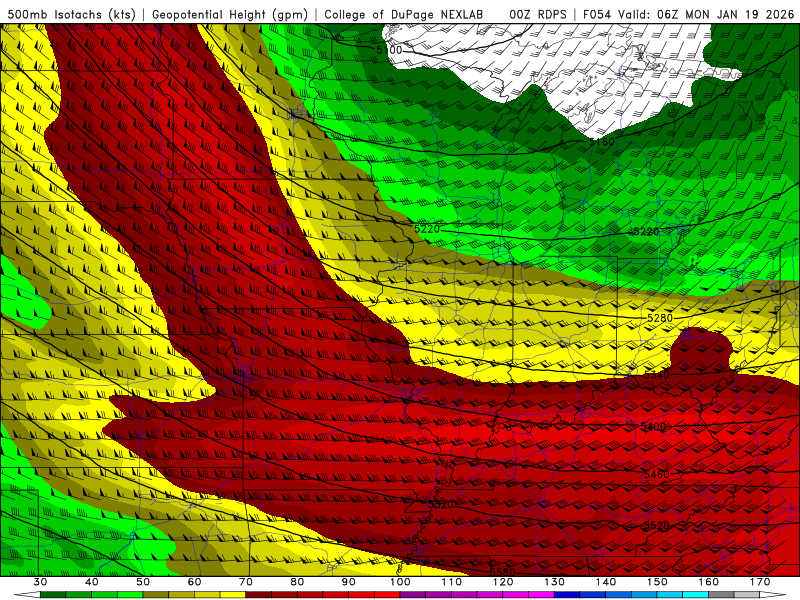Click the dark gray swatch starting at 160

722,595
